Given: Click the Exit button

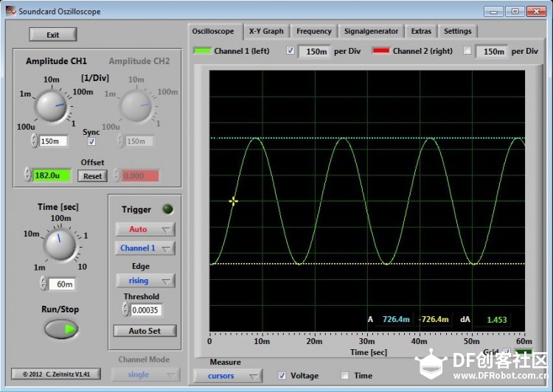Looking at the screenshot, I should 53,35.
